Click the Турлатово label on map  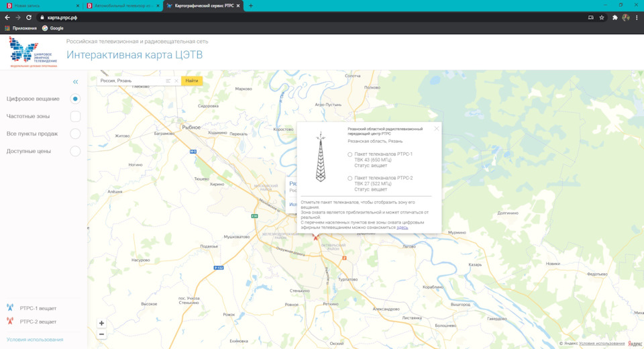tap(348, 279)
